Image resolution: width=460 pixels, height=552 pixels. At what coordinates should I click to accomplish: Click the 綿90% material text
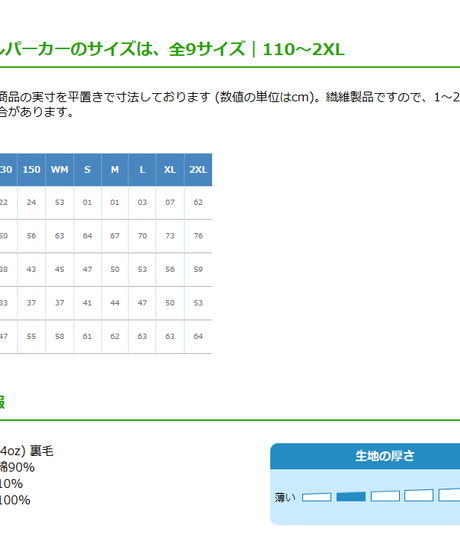point(17,467)
